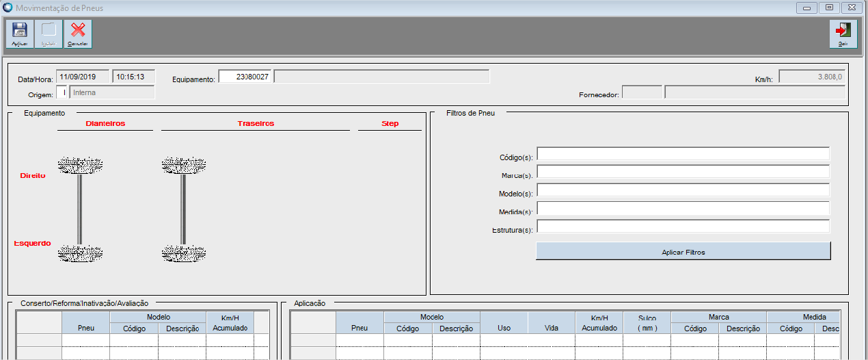
Task: Click the Aplicar Filtros button
Action: click(x=683, y=251)
